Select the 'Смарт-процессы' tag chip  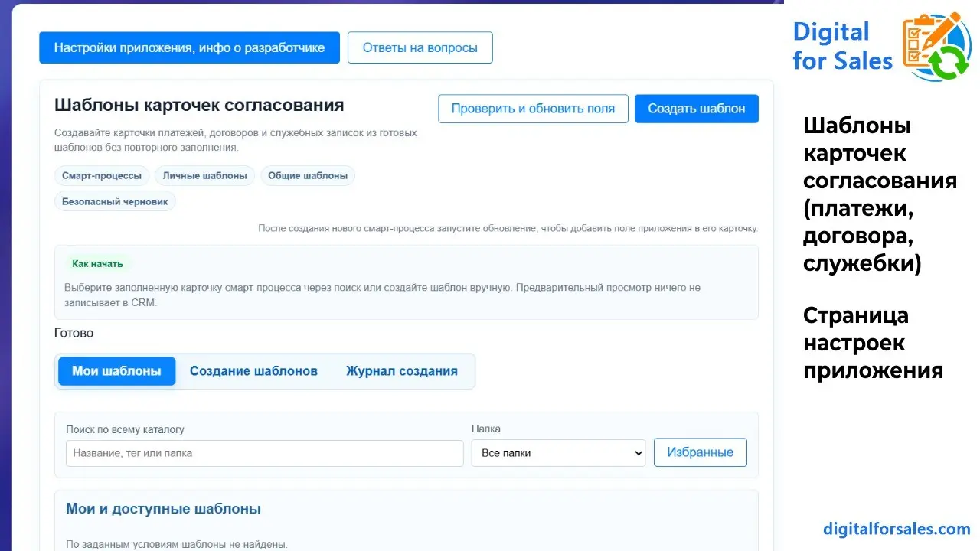(x=102, y=176)
